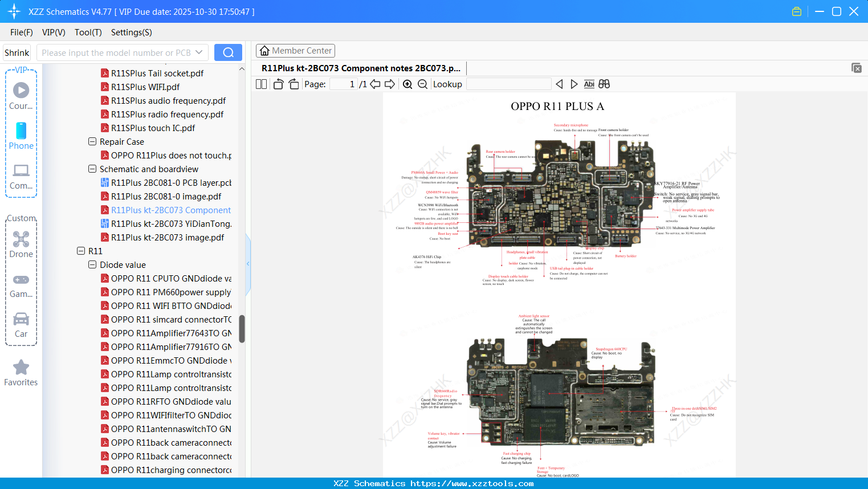Zoom in on the PDF
The image size is (868, 489).
(407, 84)
